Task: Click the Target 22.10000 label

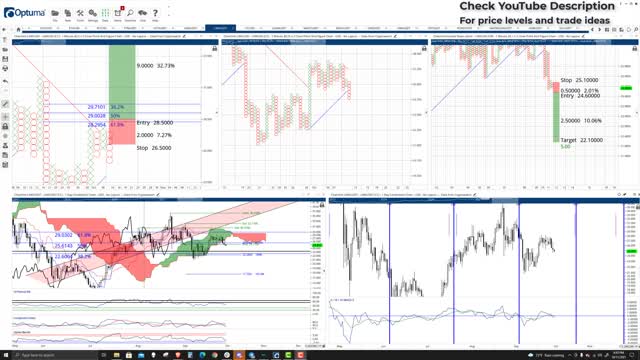Action: [x=582, y=140]
